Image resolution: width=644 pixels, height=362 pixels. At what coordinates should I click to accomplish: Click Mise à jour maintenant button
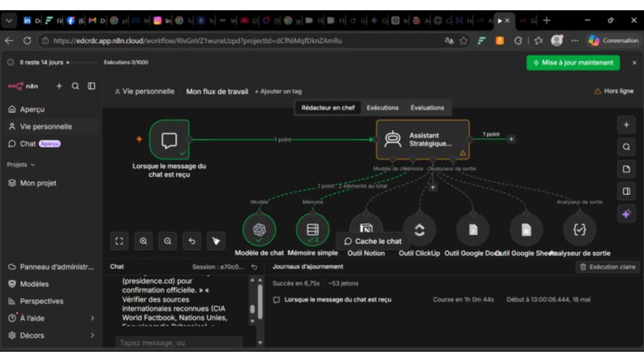tap(573, 63)
